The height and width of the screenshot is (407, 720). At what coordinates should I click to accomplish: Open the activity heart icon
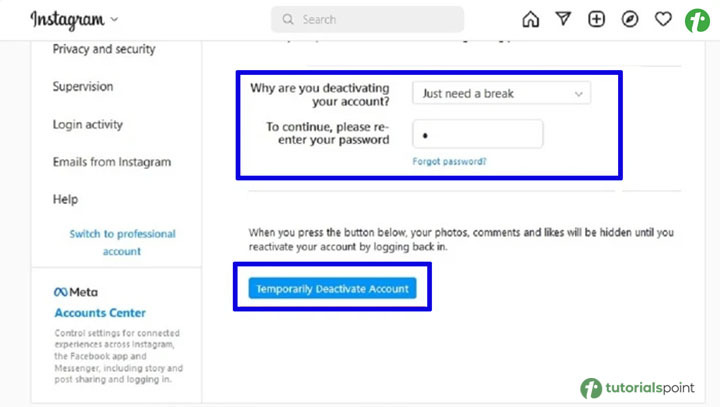[662, 19]
